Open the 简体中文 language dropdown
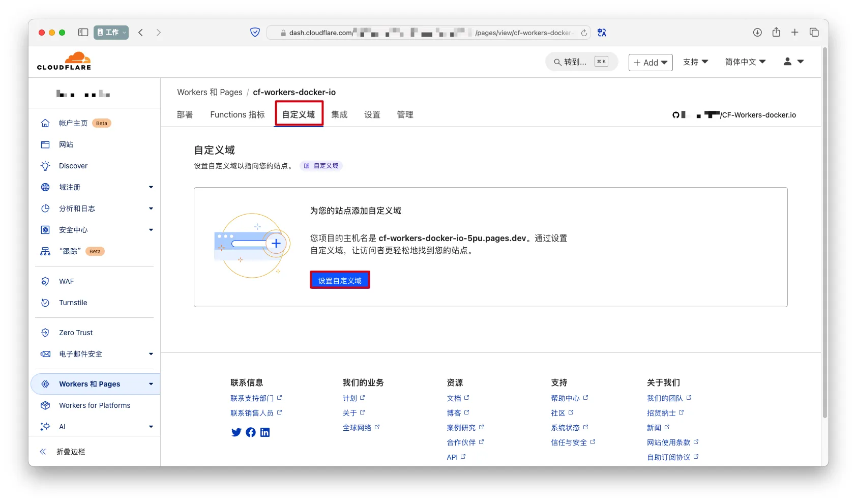The height and width of the screenshot is (504, 857). tap(745, 62)
